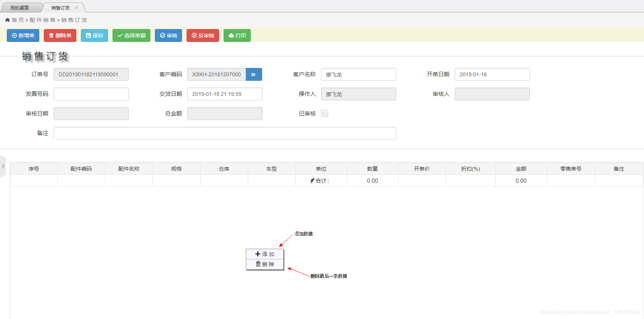Click the 开单价 column header
Image resolution: width=644 pixels, height=319 pixels.
pos(422,169)
